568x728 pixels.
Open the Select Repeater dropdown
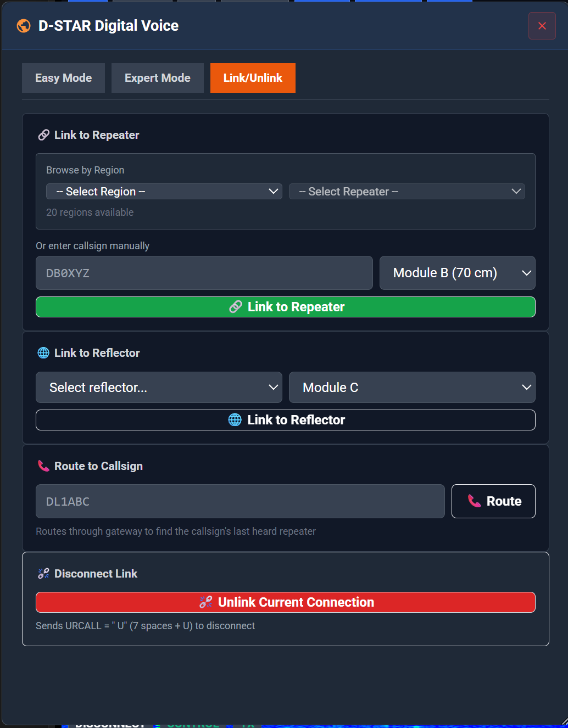pyautogui.click(x=406, y=191)
